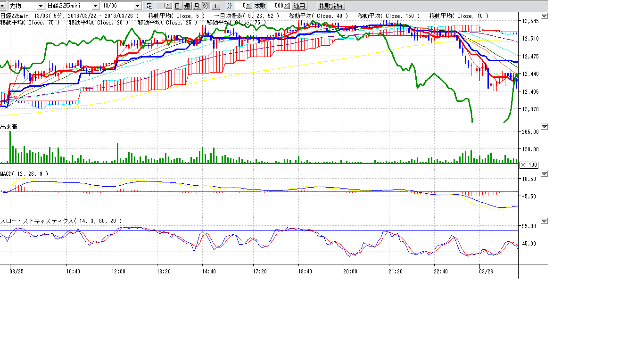Screen dimensions: 644x362
Task: Click the 適用 apply button
Action: 299,6
